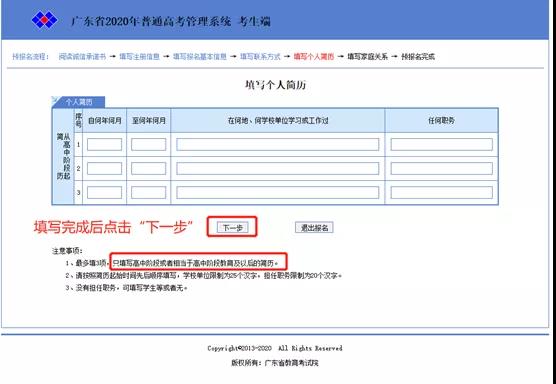
Task: Click the 至何年何月 column header
Action: (x=149, y=121)
